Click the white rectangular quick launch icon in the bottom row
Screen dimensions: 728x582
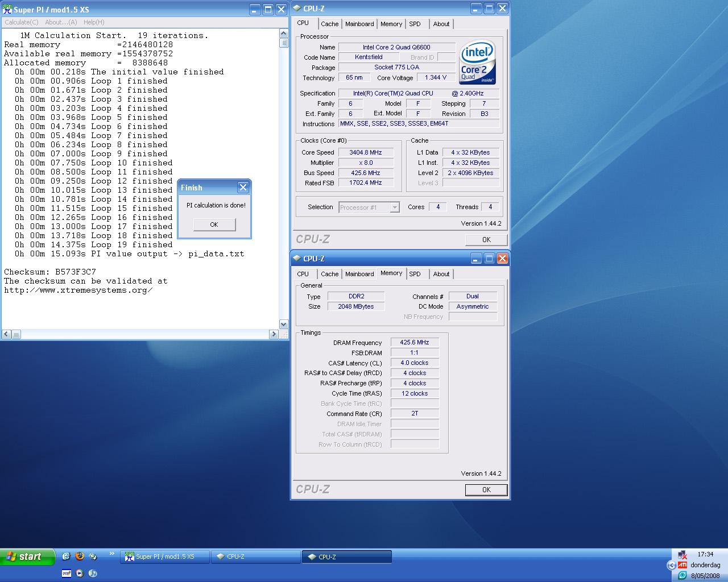67,573
